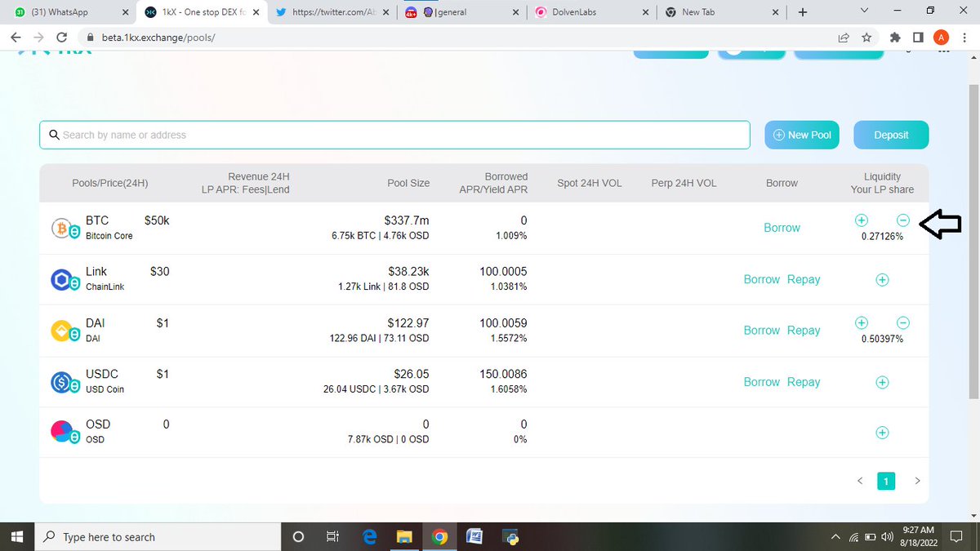Click the Windows taskbar search box
This screenshot has width=980, height=551.
tap(158, 536)
